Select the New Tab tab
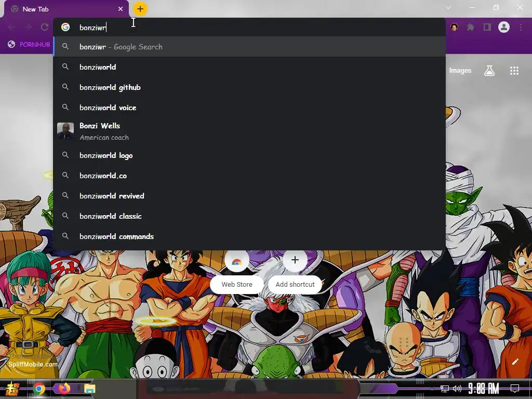The width and height of the screenshot is (532, 399). [66, 9]
